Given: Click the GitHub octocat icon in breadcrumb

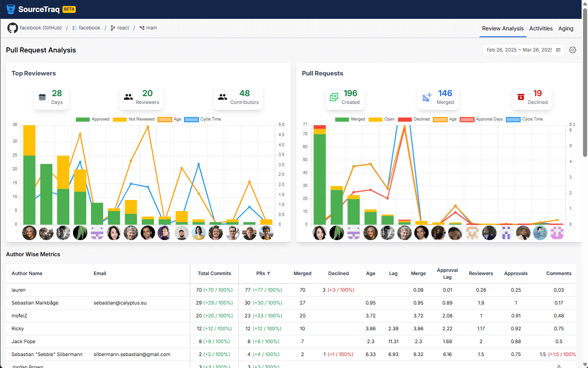Looking at the screenshot, I should click(12, 28).
